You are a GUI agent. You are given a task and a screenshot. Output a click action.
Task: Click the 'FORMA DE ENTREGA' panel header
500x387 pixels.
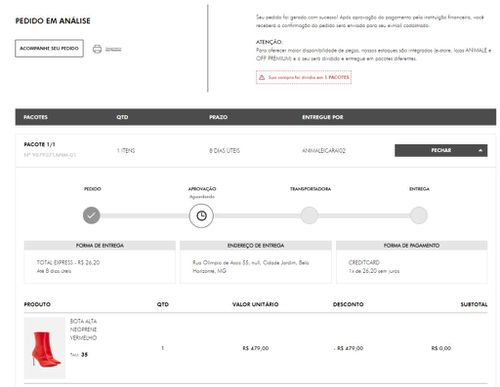point(100,245)
